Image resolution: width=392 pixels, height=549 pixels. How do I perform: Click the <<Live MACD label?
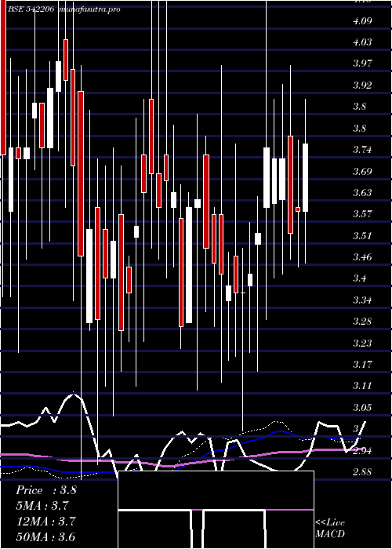330,528
